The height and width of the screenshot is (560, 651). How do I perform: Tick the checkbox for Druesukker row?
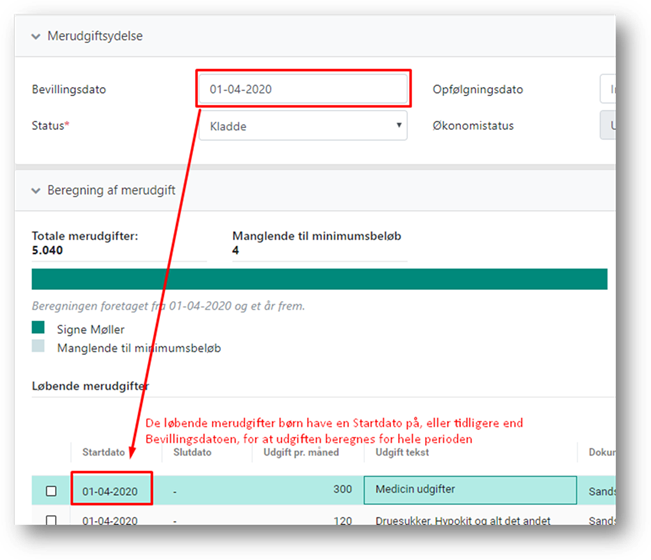(x=51, y=520)
